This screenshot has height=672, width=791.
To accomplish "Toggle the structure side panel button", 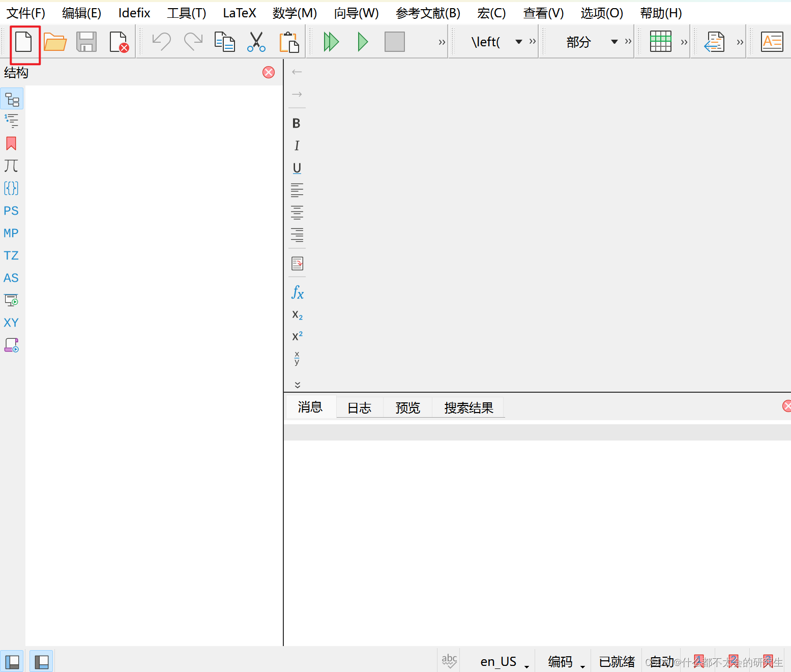I will (12, 661).
